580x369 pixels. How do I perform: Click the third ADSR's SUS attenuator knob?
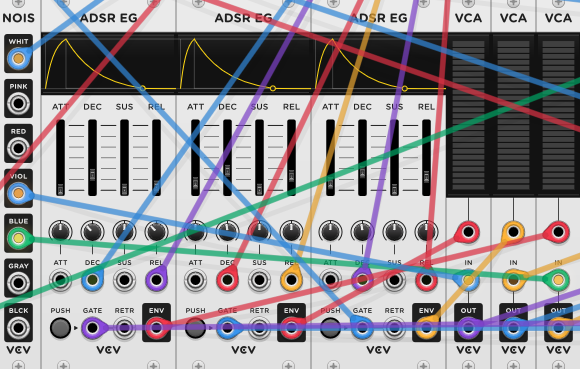pyautogui.click(x=394, y=231)
